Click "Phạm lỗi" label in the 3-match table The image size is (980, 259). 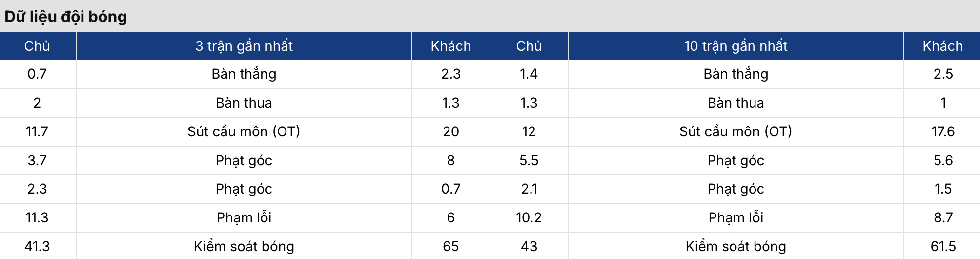pyautogui.click(x=244, y=217)
